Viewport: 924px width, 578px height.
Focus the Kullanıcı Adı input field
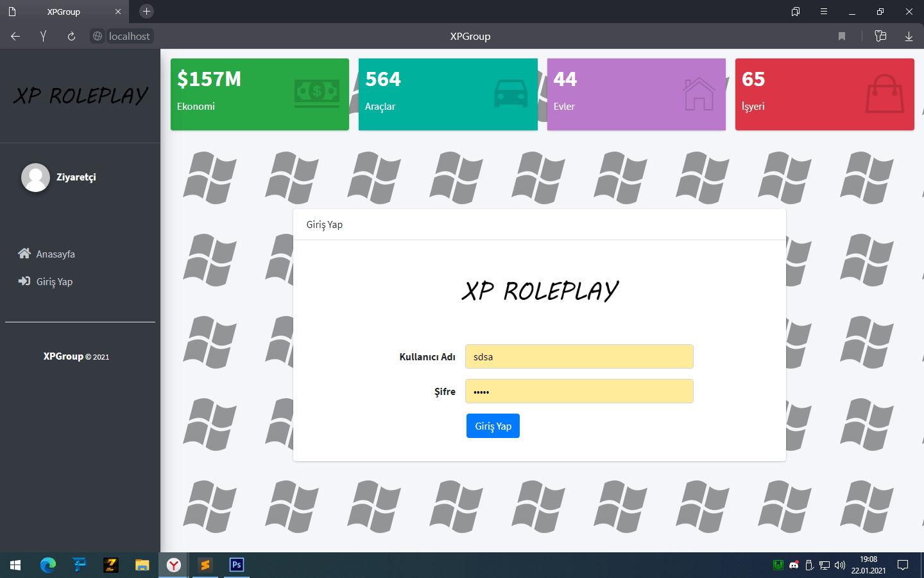point(579,356)
